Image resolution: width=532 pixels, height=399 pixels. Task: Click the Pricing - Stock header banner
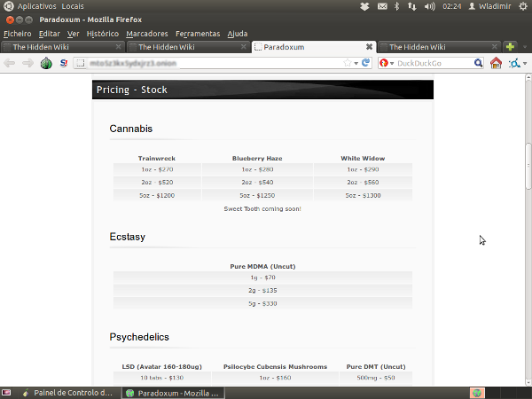262,90
